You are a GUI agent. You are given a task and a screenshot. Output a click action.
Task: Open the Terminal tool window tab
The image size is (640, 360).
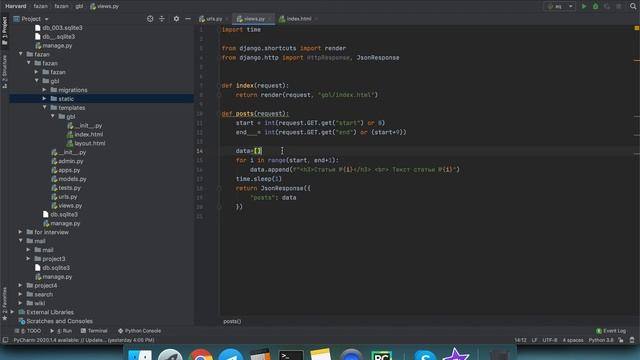[94, 331]
